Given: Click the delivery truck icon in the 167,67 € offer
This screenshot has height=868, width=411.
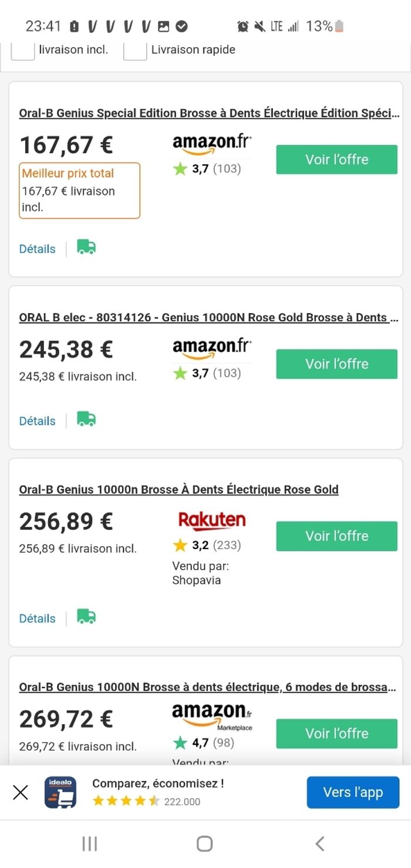Looking at the screenshot, I should (86, 248).
